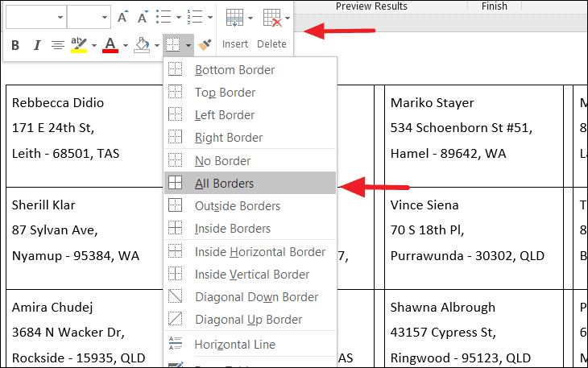Select Outside Borders menu entry
The image size is (588, 368).
[251, 205]
